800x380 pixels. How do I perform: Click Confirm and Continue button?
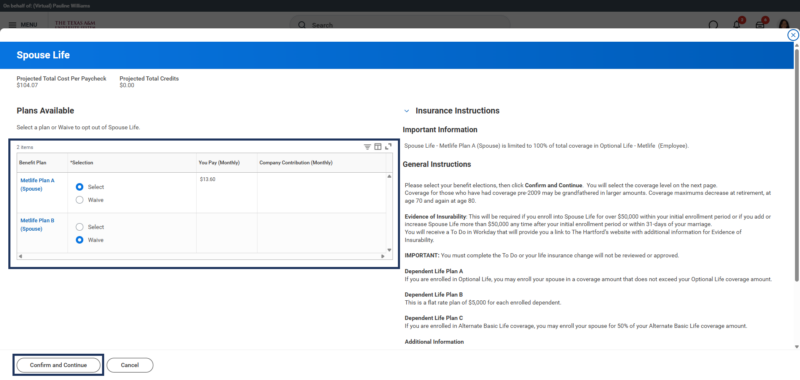click(x=58, y=365)
